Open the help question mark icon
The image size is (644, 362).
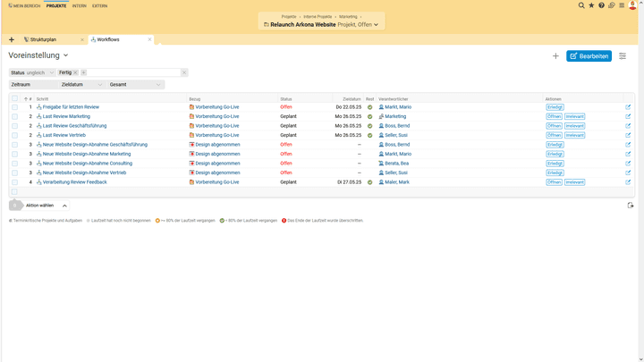[x=601, y=5]
